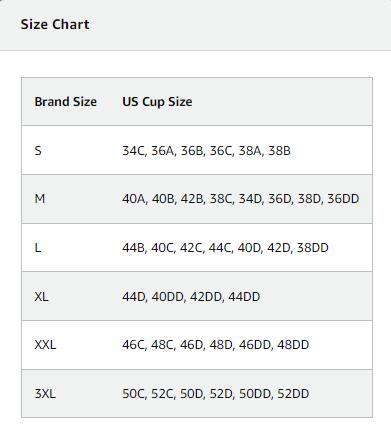
Task: Click the 3XL brand size cell
Action: (45, 394)
